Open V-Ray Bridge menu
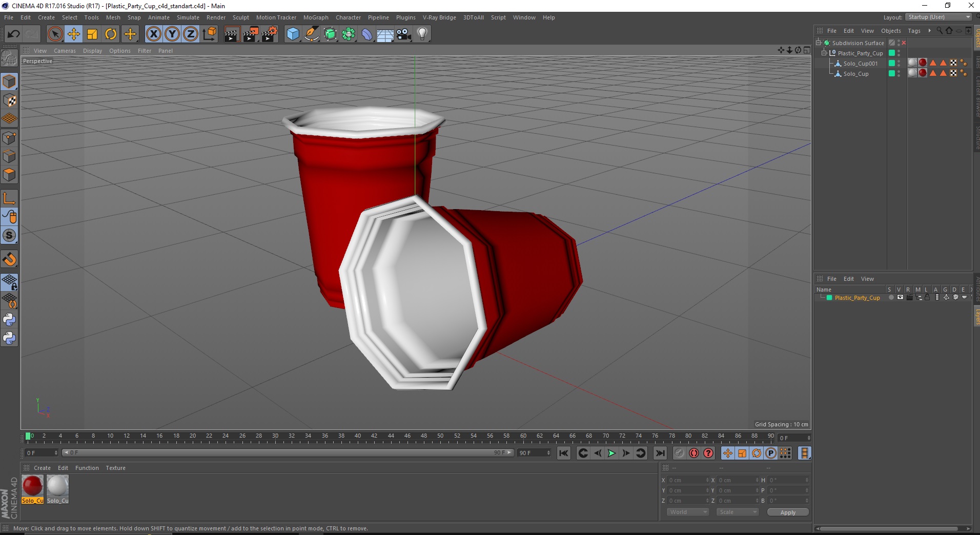The image size is (980, 535). [x=439, y=17]
